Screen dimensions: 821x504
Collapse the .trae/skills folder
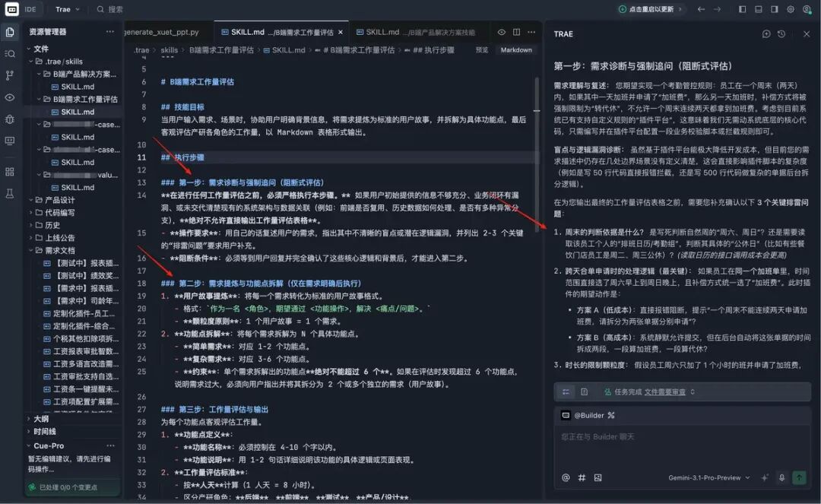[x=31, y=62]
